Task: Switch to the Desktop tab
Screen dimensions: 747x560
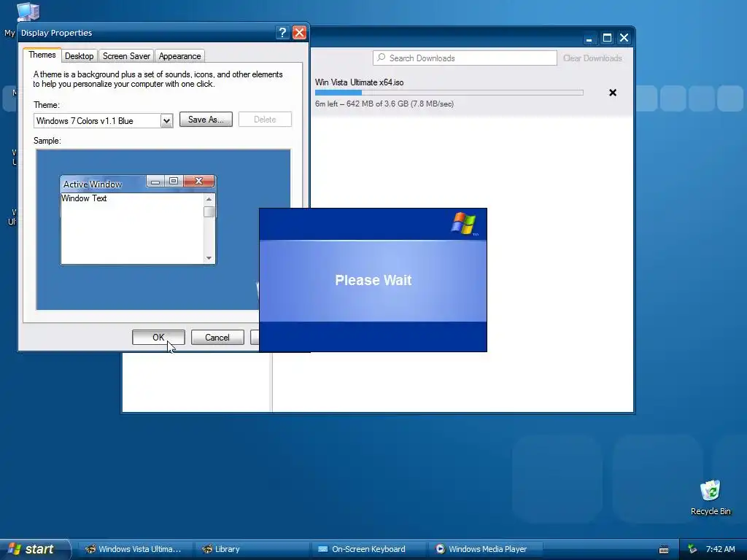Action: [x=79, y=56]
